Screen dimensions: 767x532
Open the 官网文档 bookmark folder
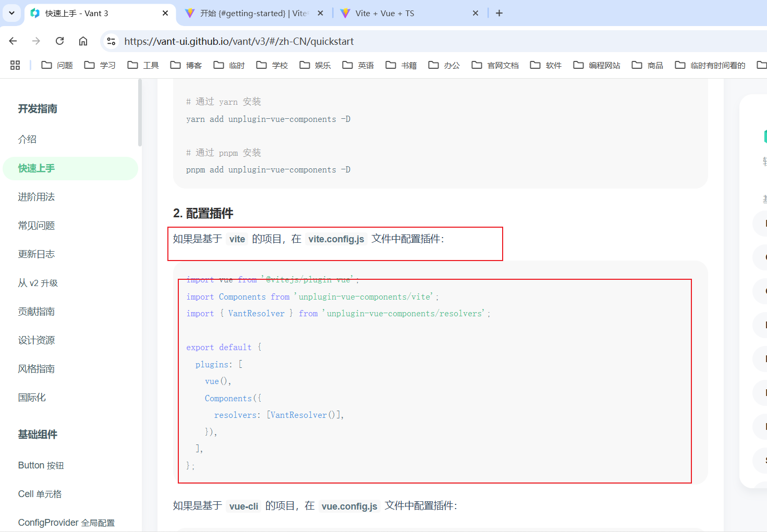coord(495,65)
